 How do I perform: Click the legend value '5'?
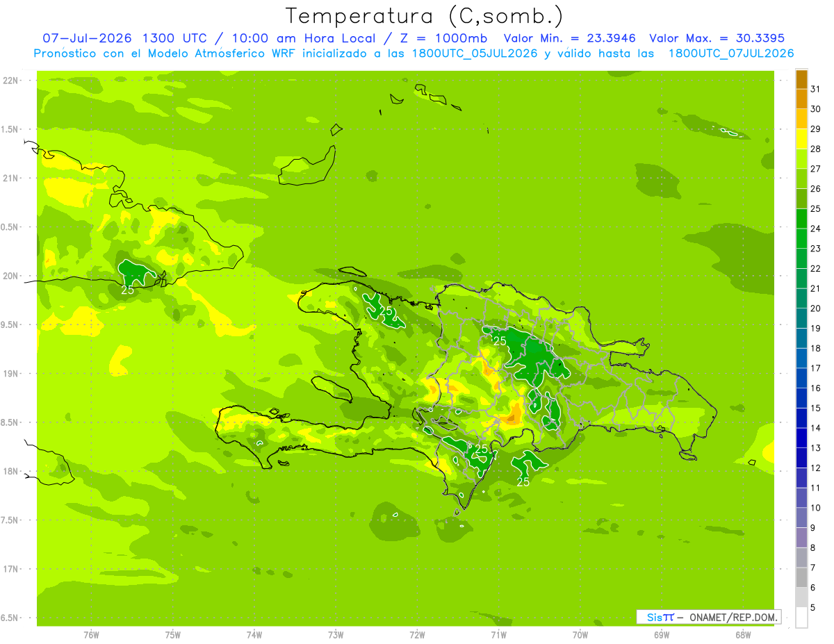pos(814,607)
